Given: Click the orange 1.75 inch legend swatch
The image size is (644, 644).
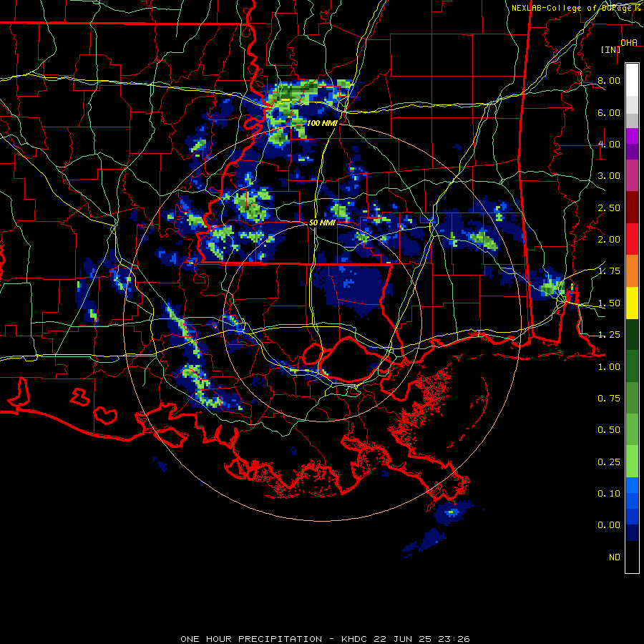Looking at the screenshot, I should click(x=632, y=271).
